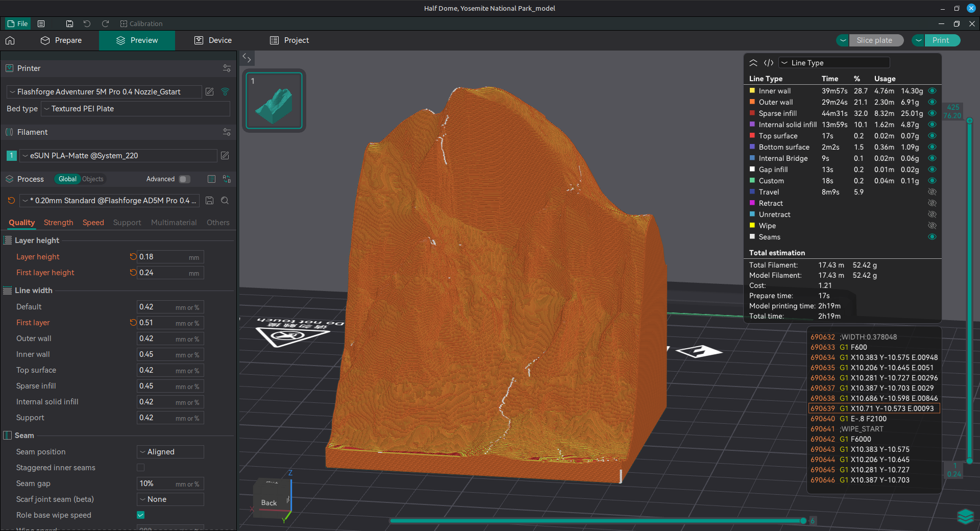Viewport: 980px width, 531px height.
Task: Select plate 1 thumbnail
Action: [274, 101]
